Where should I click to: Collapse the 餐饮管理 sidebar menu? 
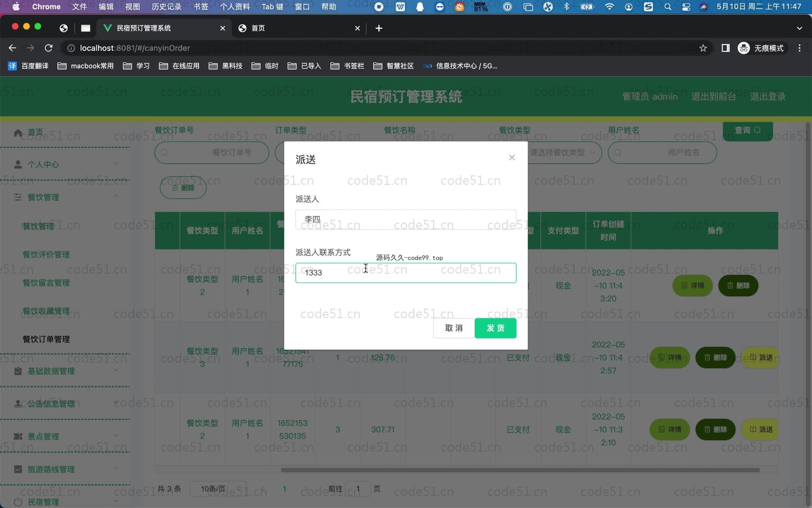coord(65,197)
